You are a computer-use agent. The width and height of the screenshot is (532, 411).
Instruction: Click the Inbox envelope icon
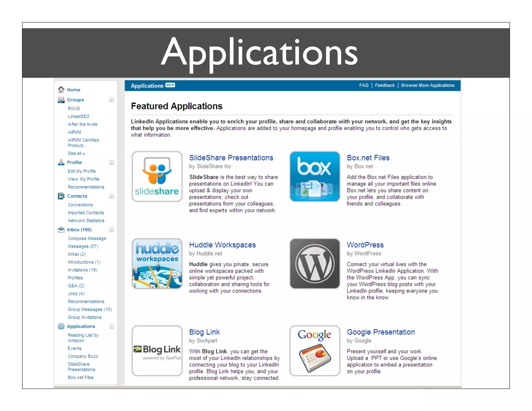[x=61, y=230]
